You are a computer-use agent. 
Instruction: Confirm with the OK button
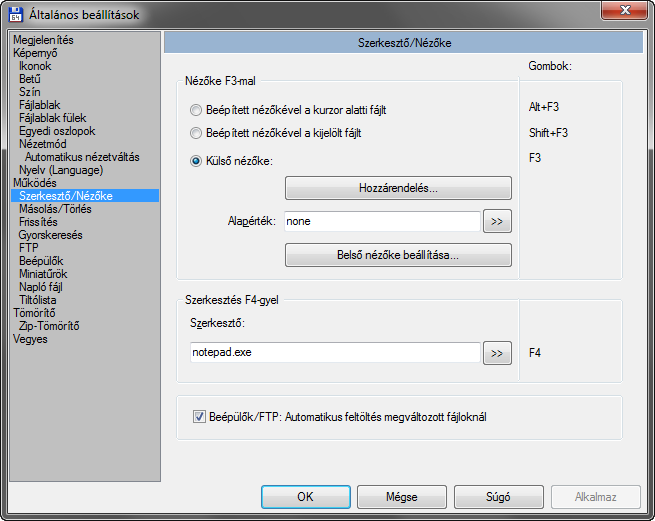click(x=306, y=497)
